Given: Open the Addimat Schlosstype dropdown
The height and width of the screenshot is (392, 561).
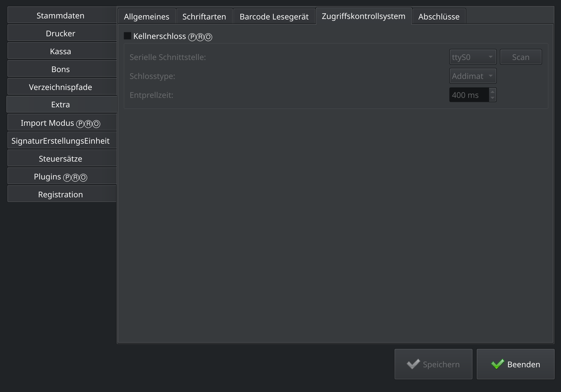Looking at the screenshot, I should pyautogui.click(x=473, y=76).
